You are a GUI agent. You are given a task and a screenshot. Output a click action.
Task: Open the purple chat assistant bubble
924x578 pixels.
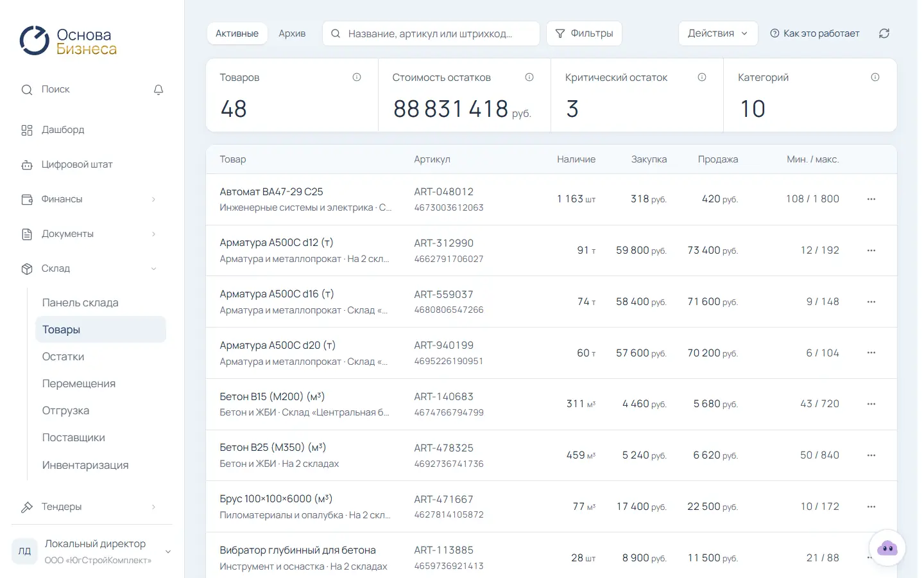tap(887, 548)
